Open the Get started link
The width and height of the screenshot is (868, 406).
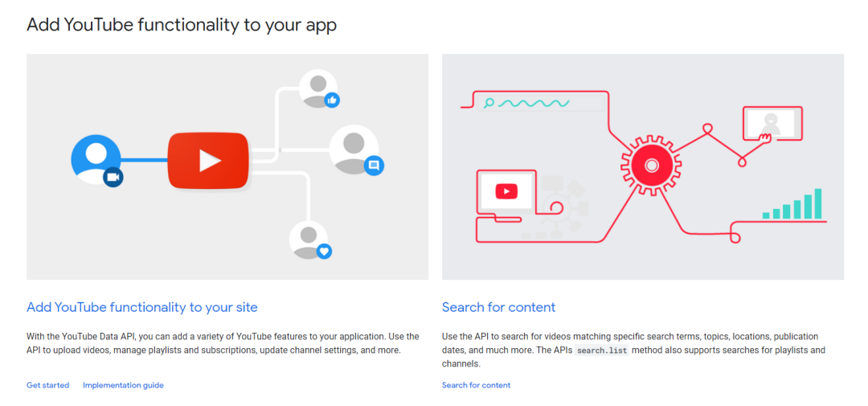click(x=47, y=385)
